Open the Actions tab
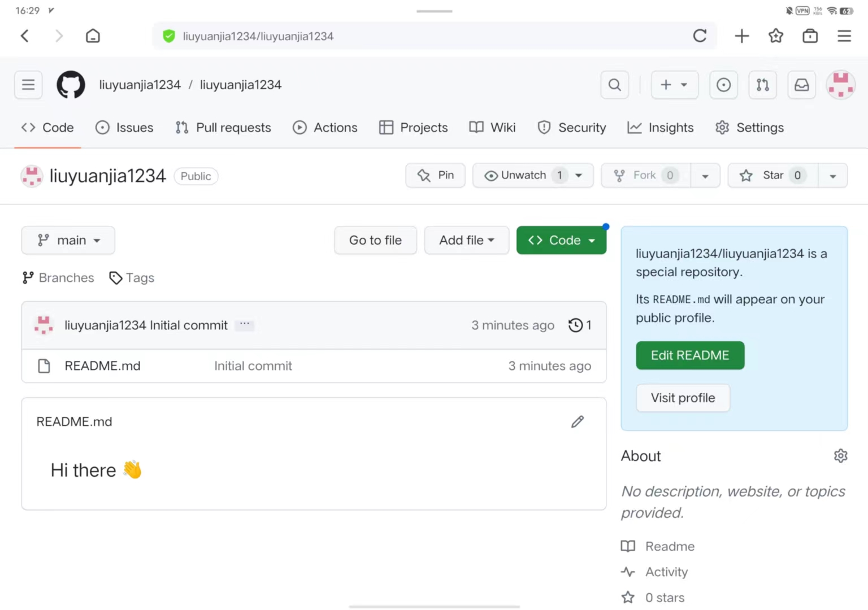The width and height of the screenshot is (868, 610). coord(325,128)
